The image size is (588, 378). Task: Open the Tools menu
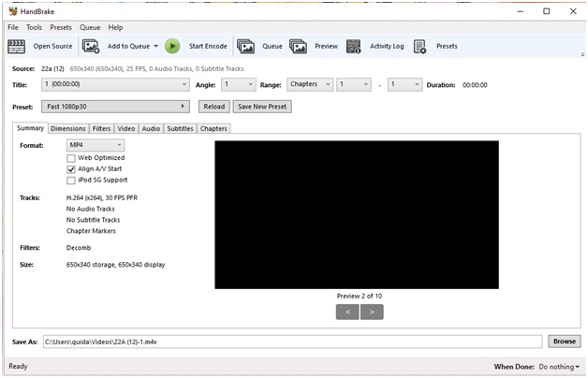[34, 27]
